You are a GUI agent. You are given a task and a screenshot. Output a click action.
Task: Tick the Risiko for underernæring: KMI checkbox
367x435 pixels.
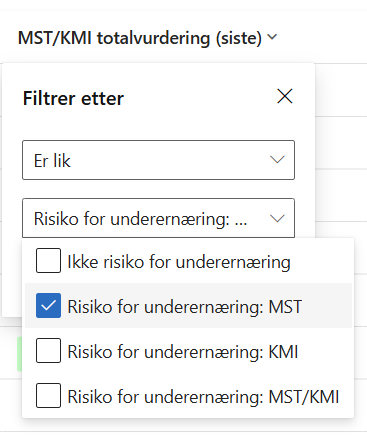(48, 350)
